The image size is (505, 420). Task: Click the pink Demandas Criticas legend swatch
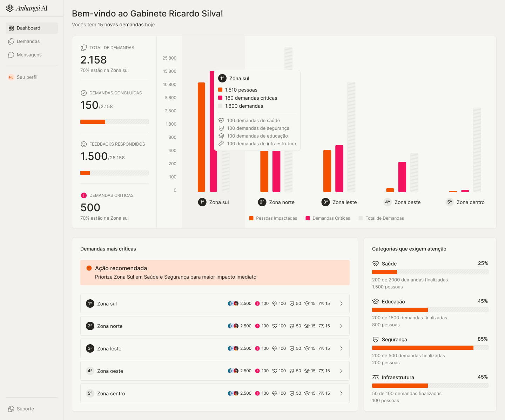pyautogui.click(x=308, y=218)
